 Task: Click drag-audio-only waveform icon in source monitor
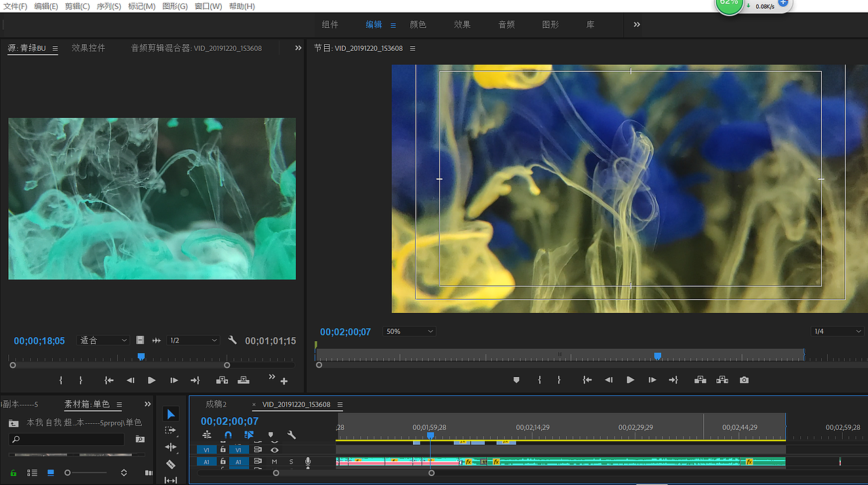pyautogui.click(x=157, y=341)
